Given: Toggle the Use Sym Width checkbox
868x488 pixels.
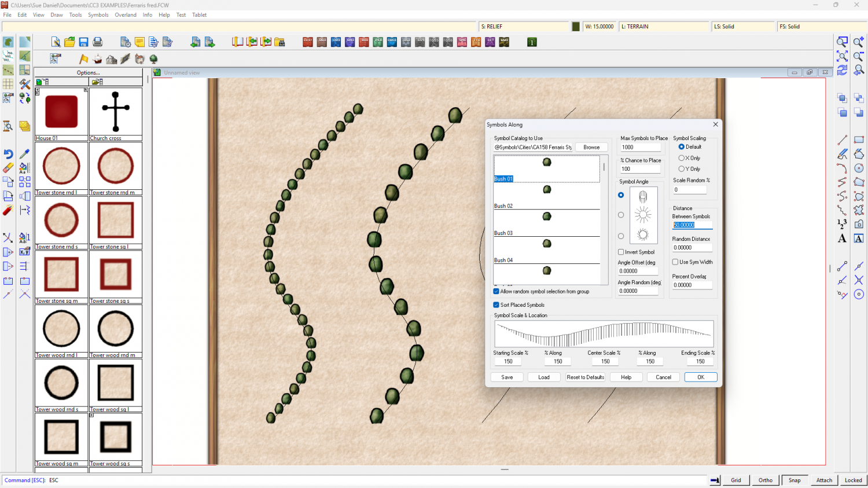Looking at the screenshot, I should tap(675, 262).
